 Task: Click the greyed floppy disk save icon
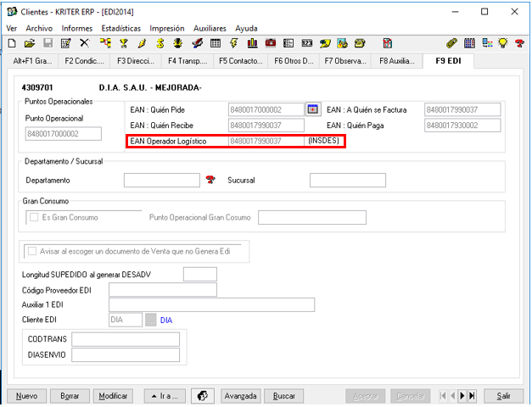[x=48, y=43]
